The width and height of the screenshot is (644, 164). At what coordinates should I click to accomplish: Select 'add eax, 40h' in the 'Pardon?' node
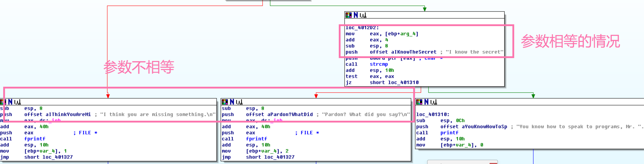coord(246,127)
